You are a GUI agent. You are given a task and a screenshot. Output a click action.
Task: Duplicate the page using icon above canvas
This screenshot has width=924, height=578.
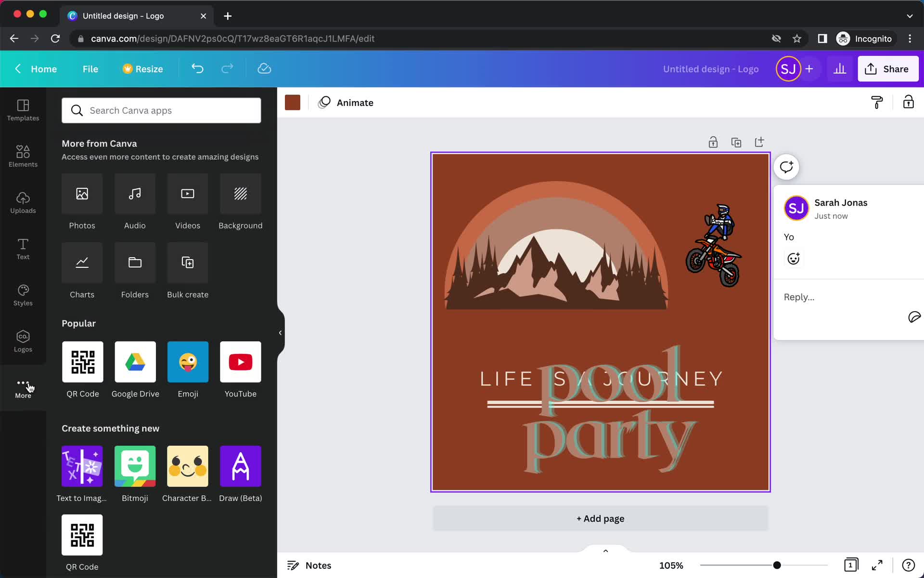736,142
